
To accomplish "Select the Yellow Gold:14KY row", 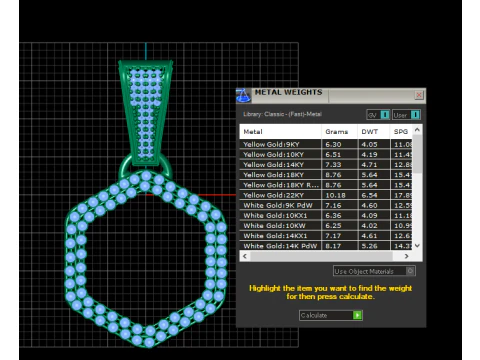I will tap(326, 165).
